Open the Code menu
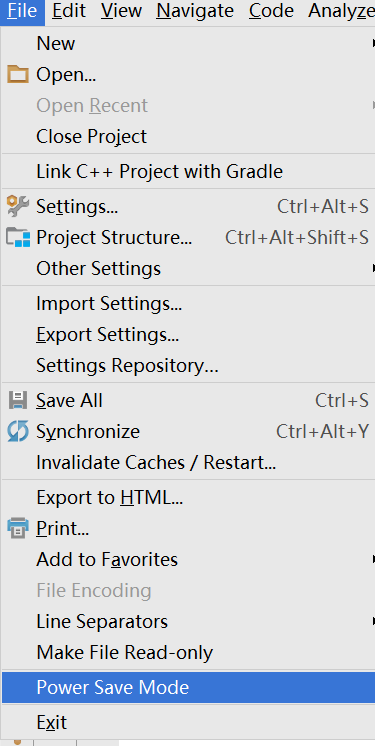Screen dimensions: 375x746 coord(270,10)
